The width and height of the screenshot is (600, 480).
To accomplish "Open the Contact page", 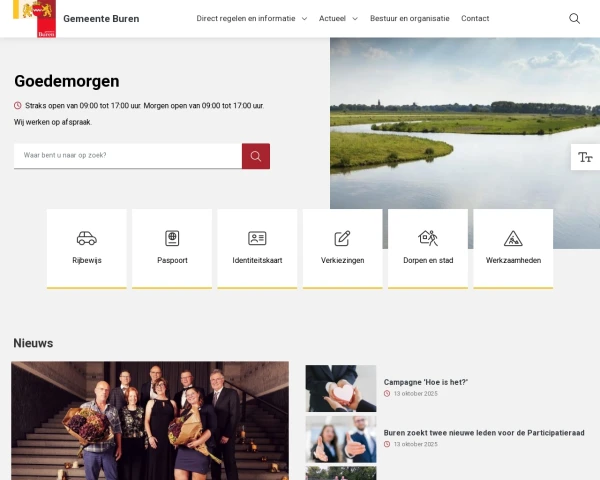I will 475,18.
